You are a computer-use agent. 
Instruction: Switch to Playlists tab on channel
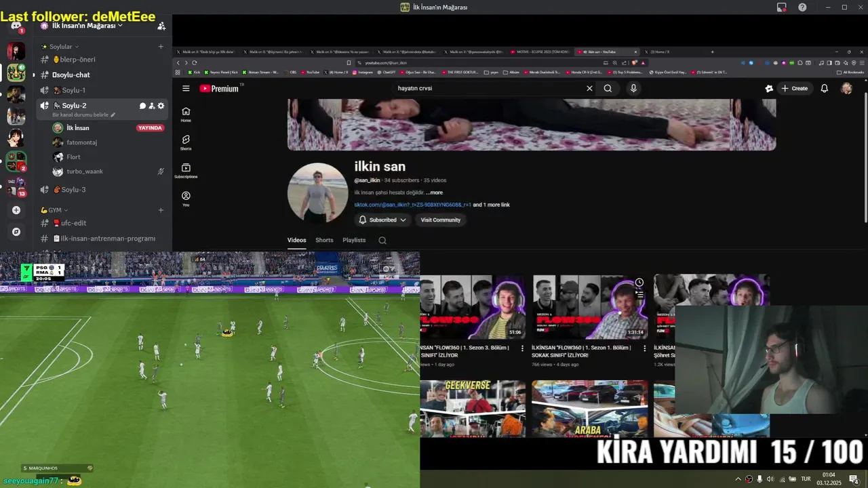pyautogui.click(x=354, y=240)
